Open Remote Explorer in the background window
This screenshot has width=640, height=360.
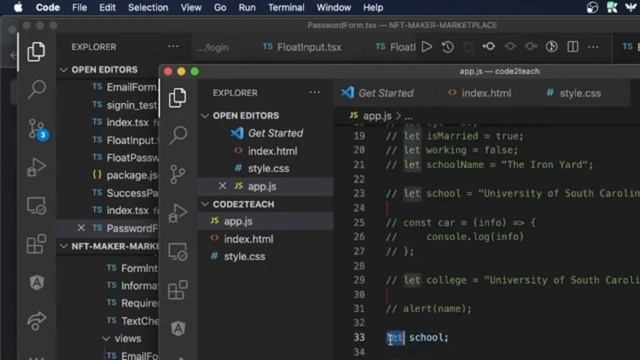click(36, 206)
